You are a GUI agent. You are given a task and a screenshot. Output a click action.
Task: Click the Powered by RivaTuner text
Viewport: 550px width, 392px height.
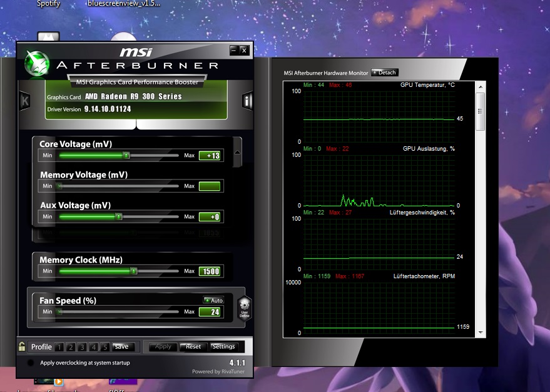[218, 371]
